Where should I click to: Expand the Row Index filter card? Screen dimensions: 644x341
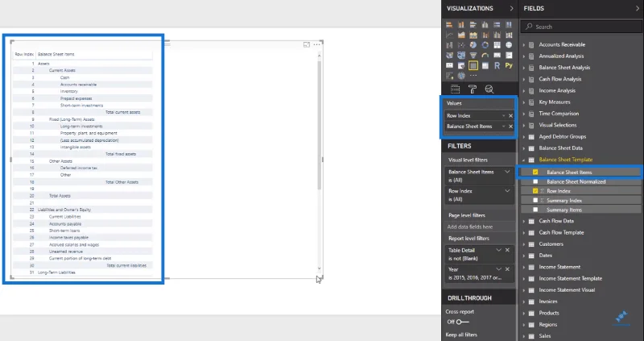click(x=507, y=191)
